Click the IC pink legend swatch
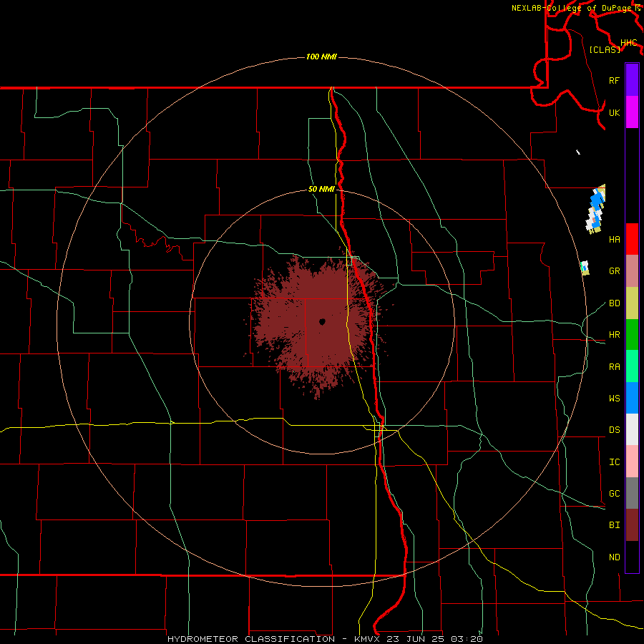 632,462
